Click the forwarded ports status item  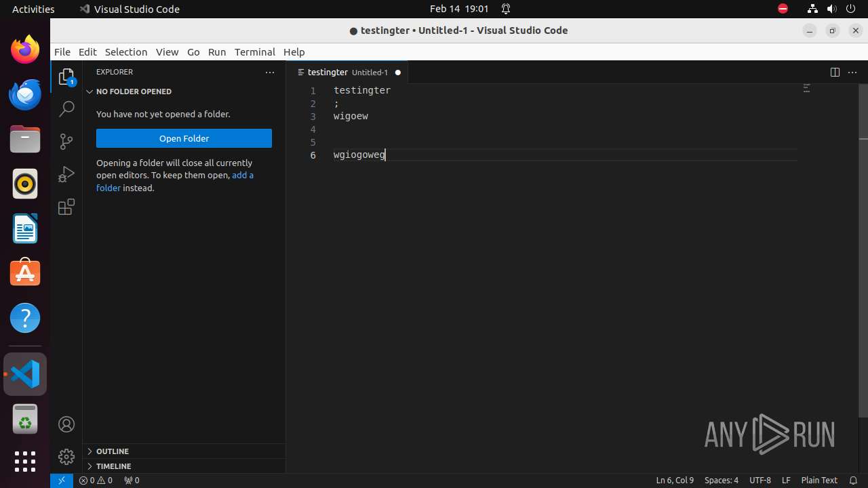pyautogui.click(x=132, y=480)
